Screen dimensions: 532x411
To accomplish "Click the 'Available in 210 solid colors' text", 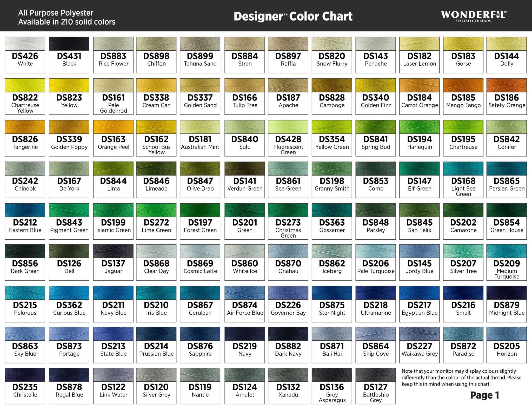I will tap(67, 22).
